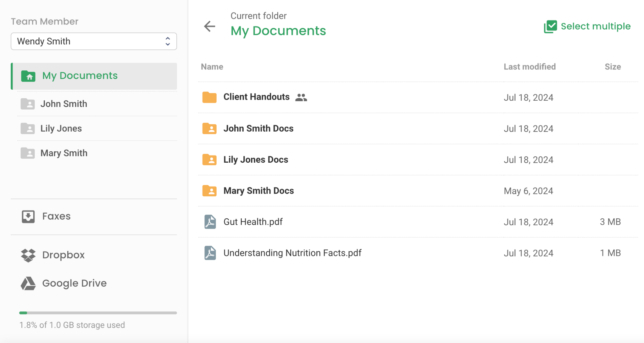This screenshot has width=644, height=343.
Task: Open John Smith in the sidebar
Action: point(64,104)
